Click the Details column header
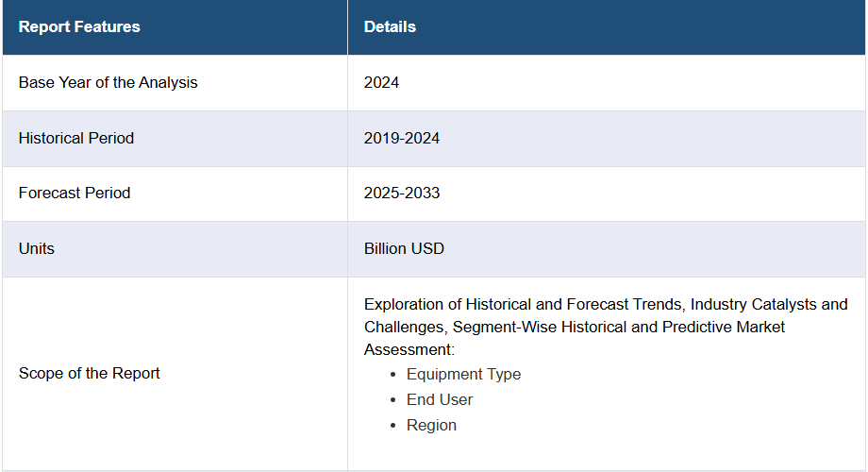This screenshot has width=868, height=472. [x=390, y=26]
